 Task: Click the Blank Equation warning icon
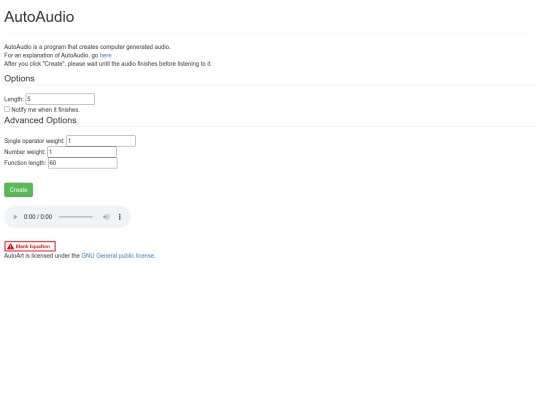coord(11,247)
